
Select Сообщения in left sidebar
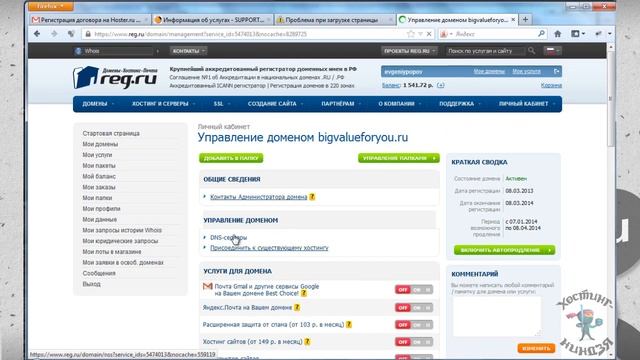coord(99,273)
